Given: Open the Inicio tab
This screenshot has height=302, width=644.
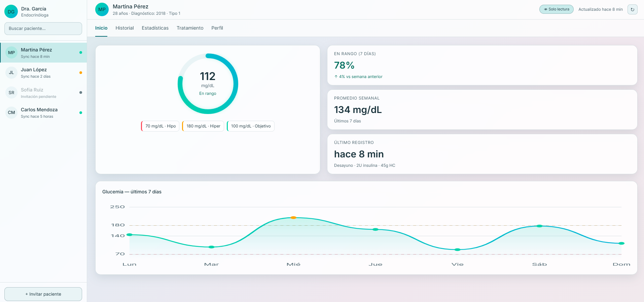Looking at the screenshot, I should (x=101, y=28).
